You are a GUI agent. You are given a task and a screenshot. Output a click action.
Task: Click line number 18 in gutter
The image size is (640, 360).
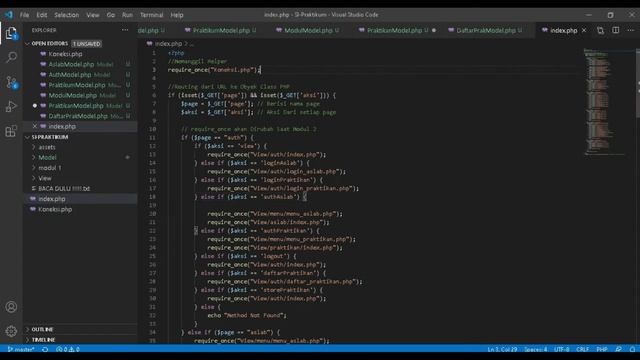[x=153, y=197]
